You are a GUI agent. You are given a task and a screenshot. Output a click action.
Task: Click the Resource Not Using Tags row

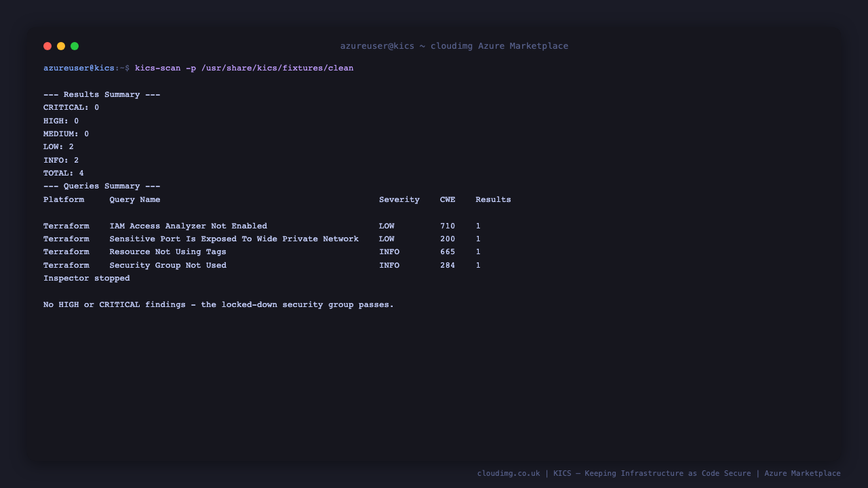[x=262, y=252]
